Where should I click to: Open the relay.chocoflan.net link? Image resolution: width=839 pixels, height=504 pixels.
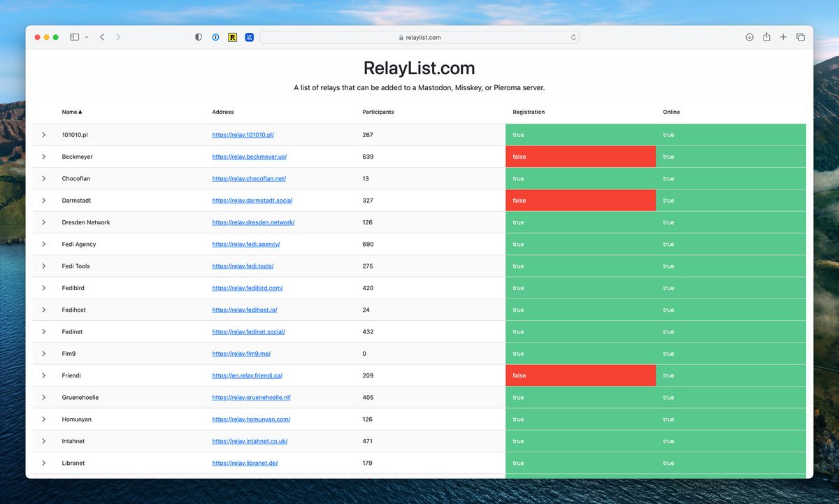coord(249,178)
